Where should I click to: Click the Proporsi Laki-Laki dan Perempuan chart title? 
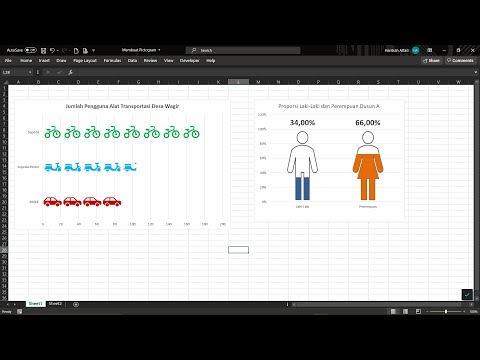click(x=329, y=106)
